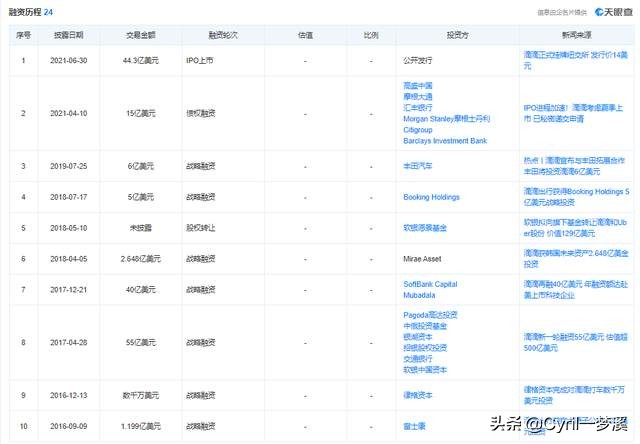This screenshot has width=640, height=444.
Task: Select date cell 2016-09-09
Action: pos(69,426)
